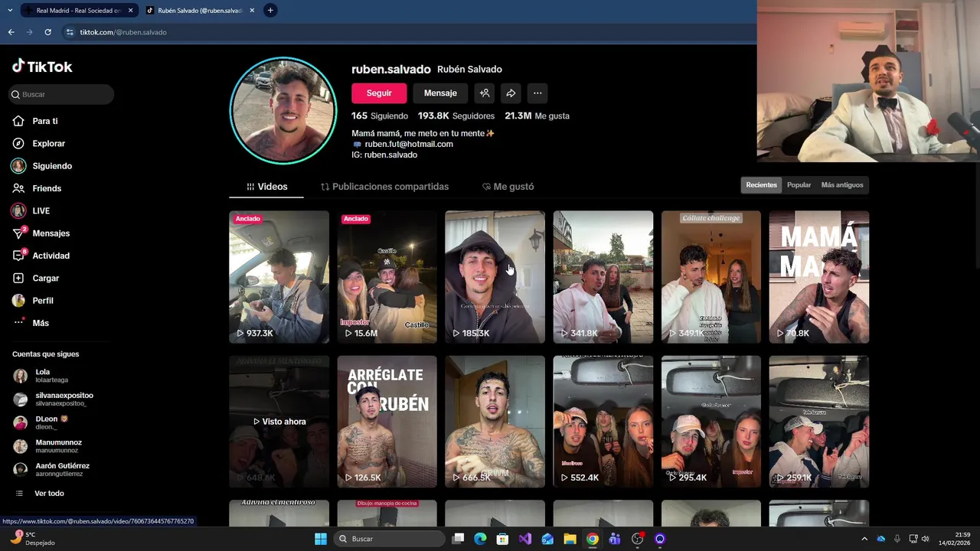Click the ruben.fut@hotmail.com email link
The width and height of the screenshot is (980, 551).
coord(409,144)
